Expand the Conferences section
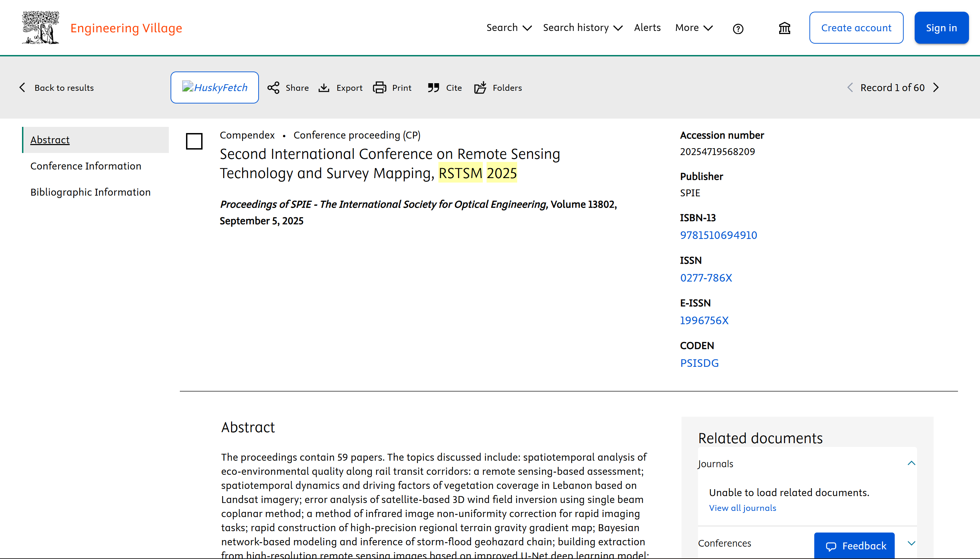980x559 pixels. 911,543
